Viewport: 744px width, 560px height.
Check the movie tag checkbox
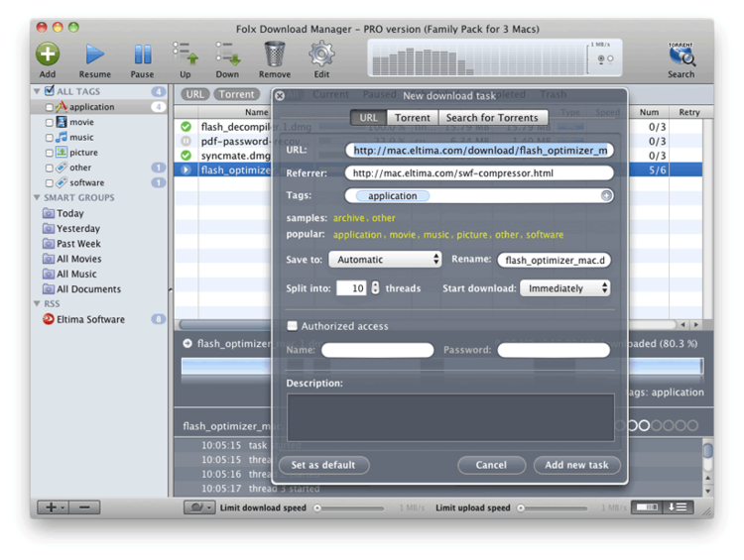coord(50,123)
